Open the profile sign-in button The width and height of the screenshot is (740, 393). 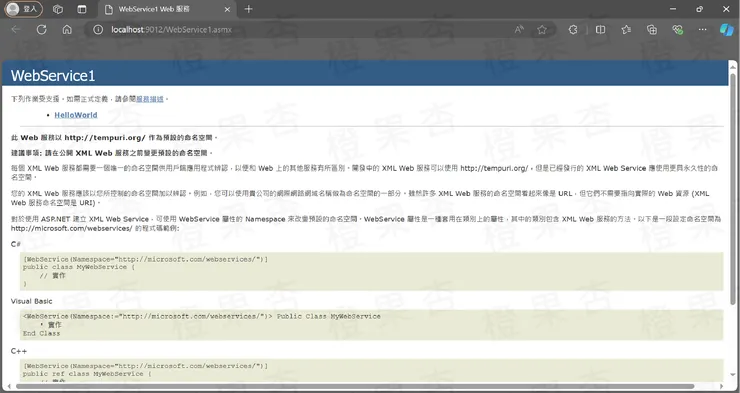(23, 9)
